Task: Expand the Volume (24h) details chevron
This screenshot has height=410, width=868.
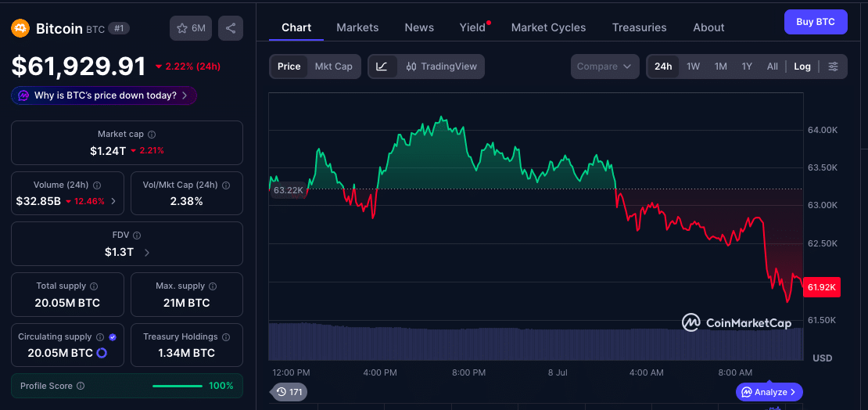Action: (113, 201)
